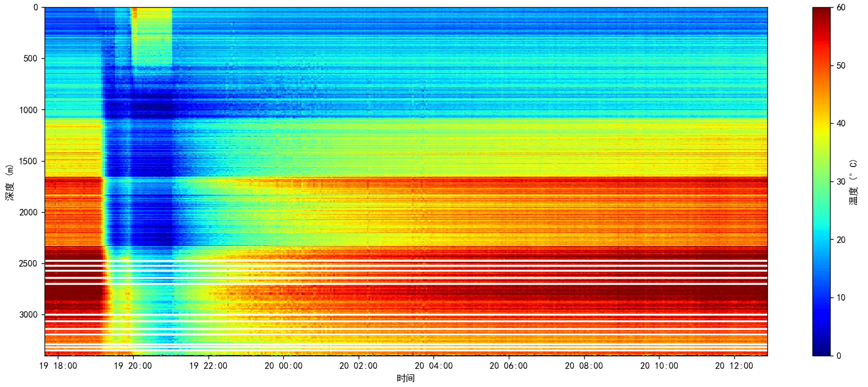Select the time tick label 20 08:00
Image resolution: width=868 pixels, height=387 pixels.
tap(584, 366)
